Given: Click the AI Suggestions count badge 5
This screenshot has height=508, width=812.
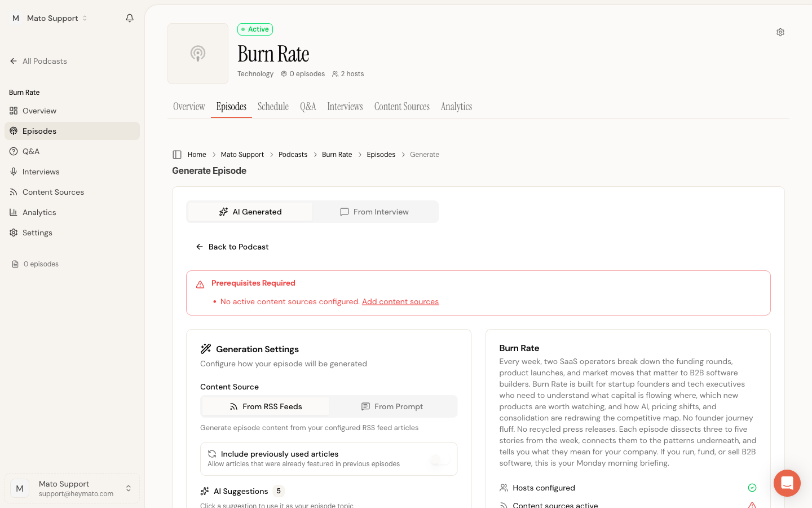Looking at the screenshot, I should (x=279, y=491).
